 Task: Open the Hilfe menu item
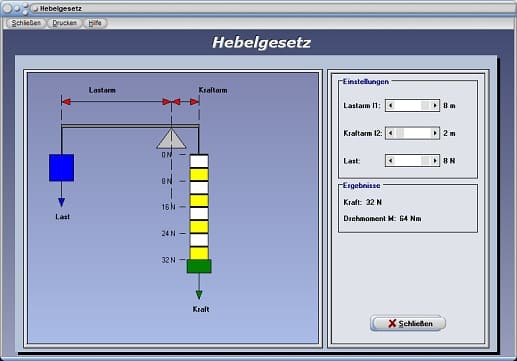click(x=95, y=23)
